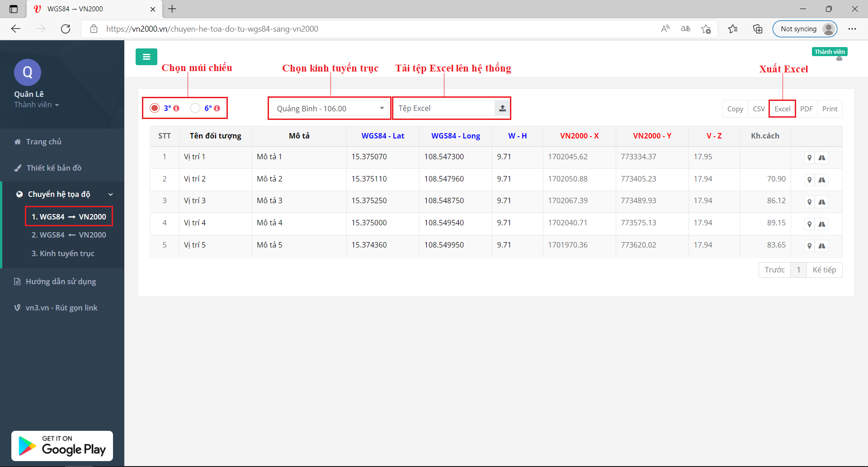Open Read aloud in address bar
This screenshot has height=467, width=868.
click(665, 29)
